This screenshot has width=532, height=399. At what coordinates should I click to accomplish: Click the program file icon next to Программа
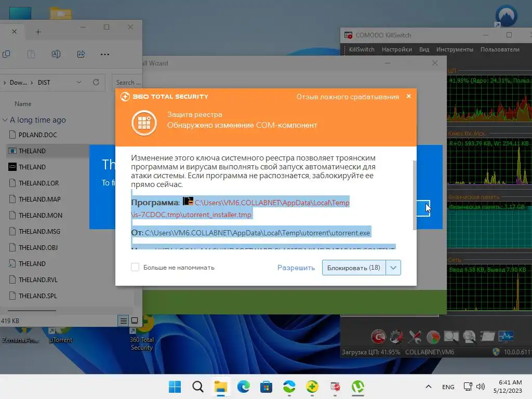(x=188, y=201)
